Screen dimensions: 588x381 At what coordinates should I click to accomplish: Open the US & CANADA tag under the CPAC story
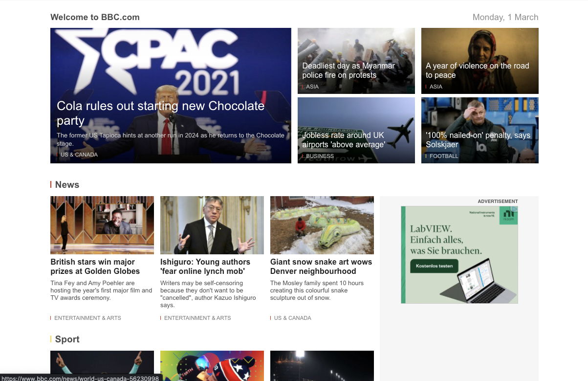pyautogui.click(x=79, y=155)
